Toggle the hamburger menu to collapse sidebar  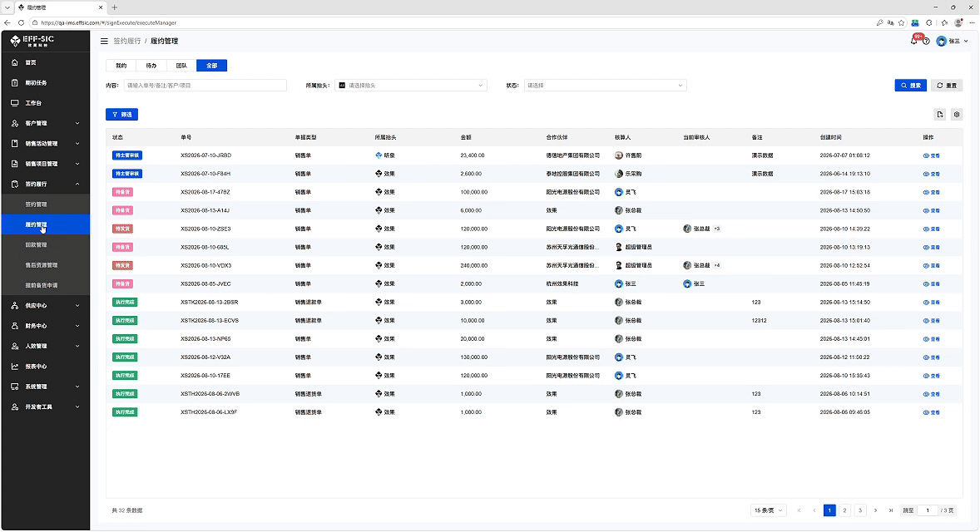104,42
